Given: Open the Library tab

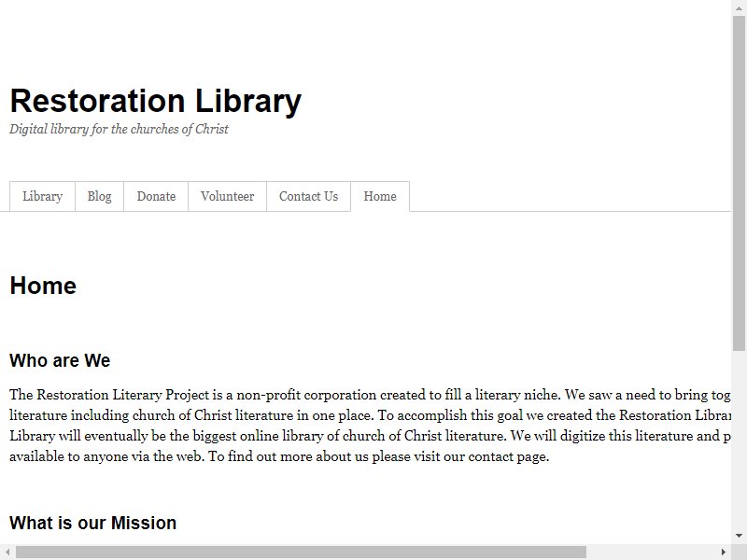Looking at the screenshot, I should pos(42,196).
